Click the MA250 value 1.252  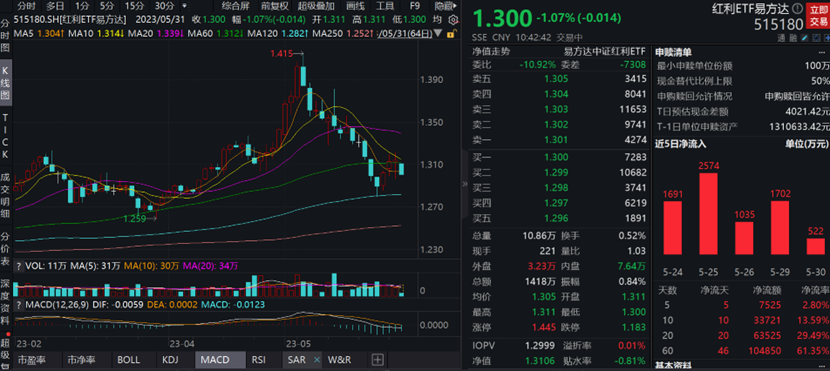[360, 33]
